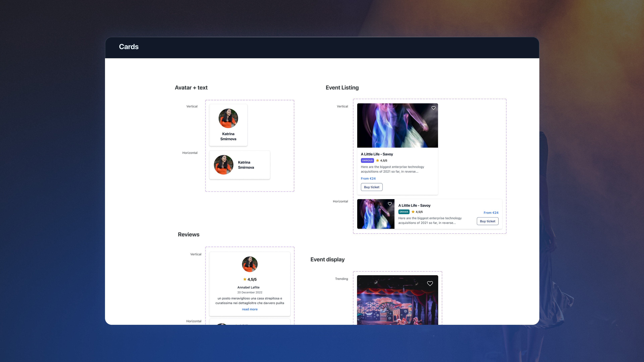Click star icon beside DRAMA badge
644x362 pixels.
[413, 212]
